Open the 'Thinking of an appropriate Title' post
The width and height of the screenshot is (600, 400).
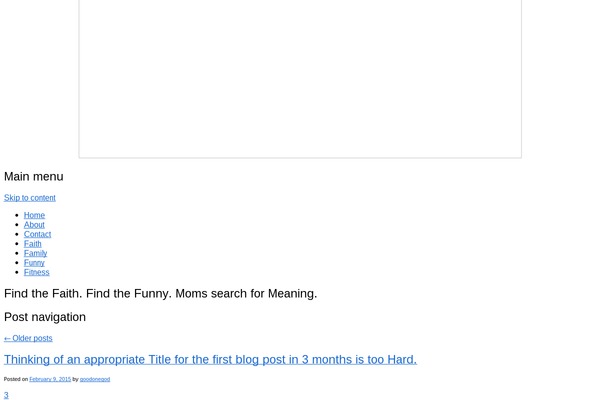(x=210, y=359)
